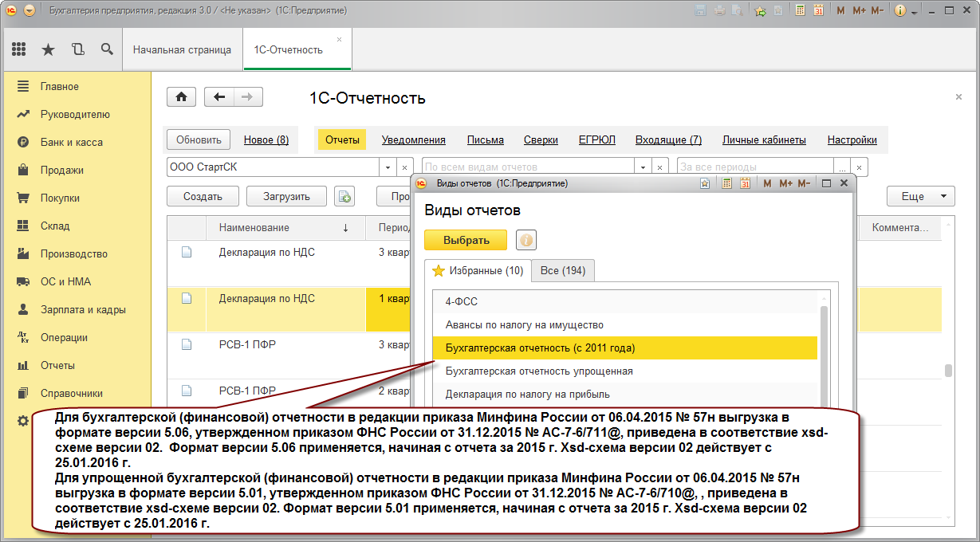This screenshot has height=542, width=980.
Task: Navigate back with the left arrow button
Action: 219,97
